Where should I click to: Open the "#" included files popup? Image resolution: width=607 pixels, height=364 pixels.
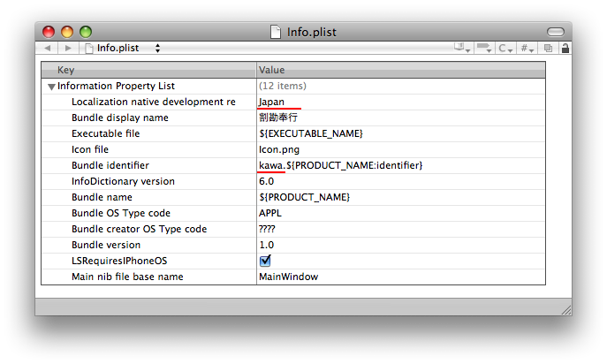tap(527, 48)
